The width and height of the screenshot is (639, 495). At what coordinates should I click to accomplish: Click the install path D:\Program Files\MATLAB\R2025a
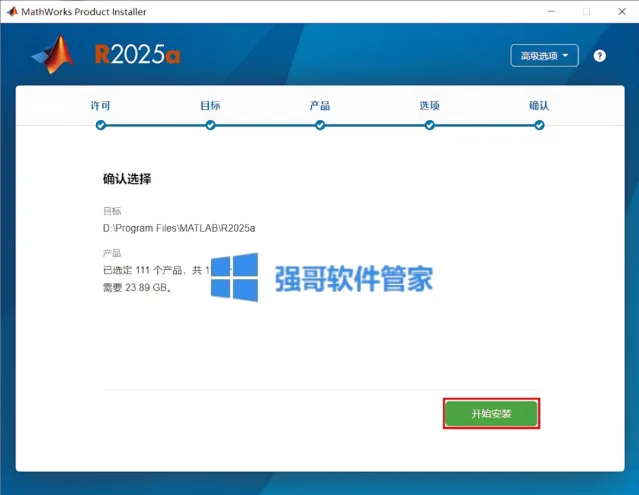(179, 228)
